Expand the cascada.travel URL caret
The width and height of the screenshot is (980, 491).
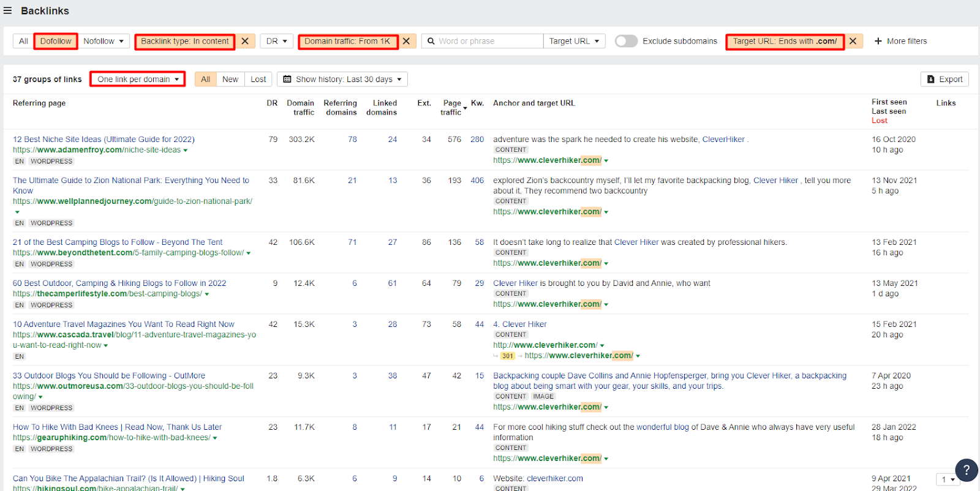coord(105,345)
